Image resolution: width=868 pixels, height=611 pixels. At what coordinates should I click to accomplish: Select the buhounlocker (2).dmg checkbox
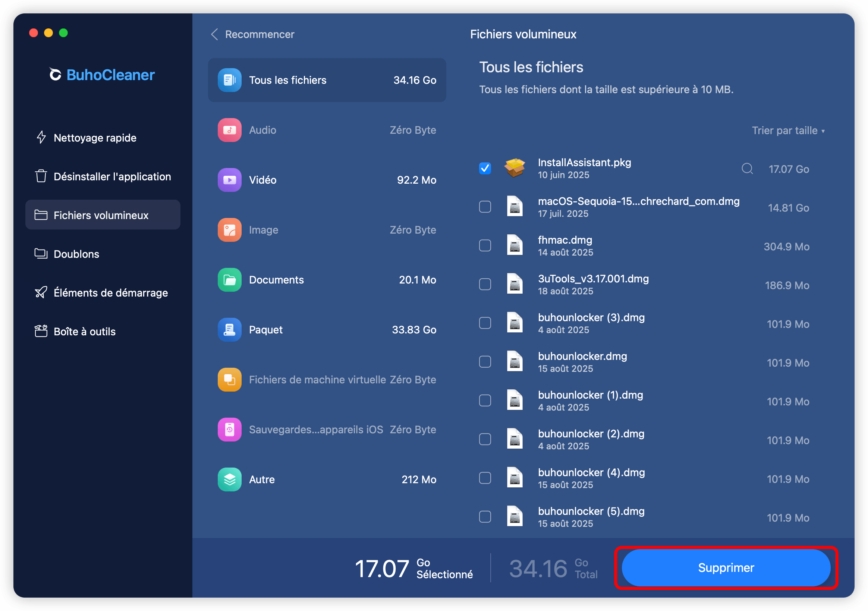[485, 439]
